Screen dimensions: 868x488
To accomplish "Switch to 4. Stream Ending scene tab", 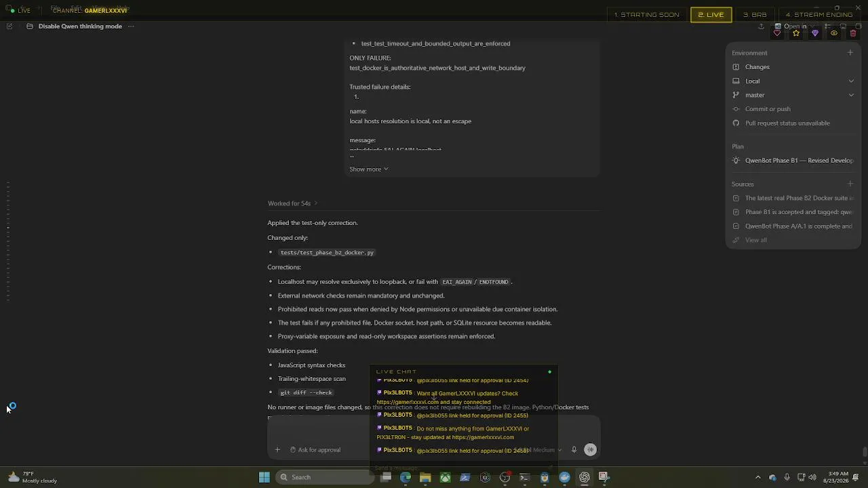I will (818, 14).
